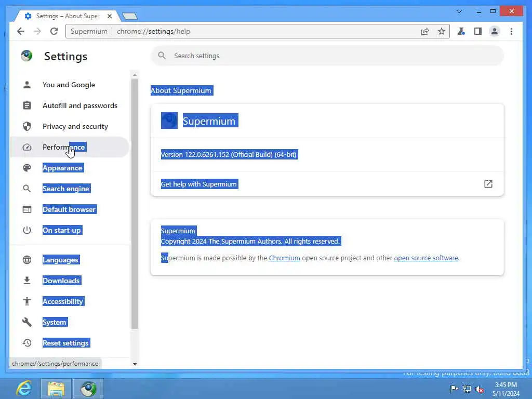Focus the Search settings field
Viewport: 532px width, 399px height.
tap(327, 56)
